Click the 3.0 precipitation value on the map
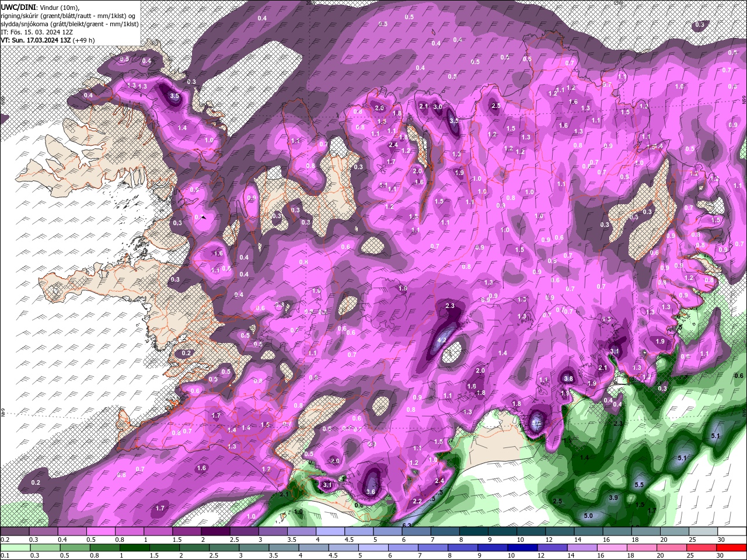 [438, 107]
